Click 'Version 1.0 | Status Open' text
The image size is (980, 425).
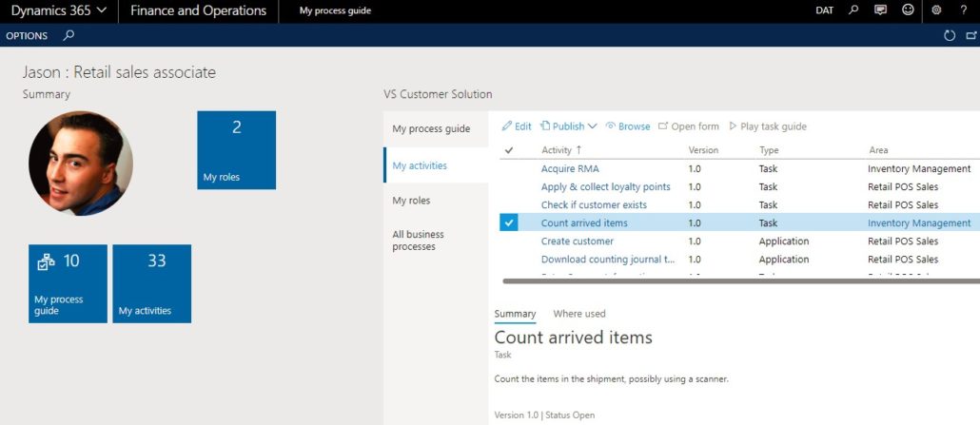click(544, 415)
